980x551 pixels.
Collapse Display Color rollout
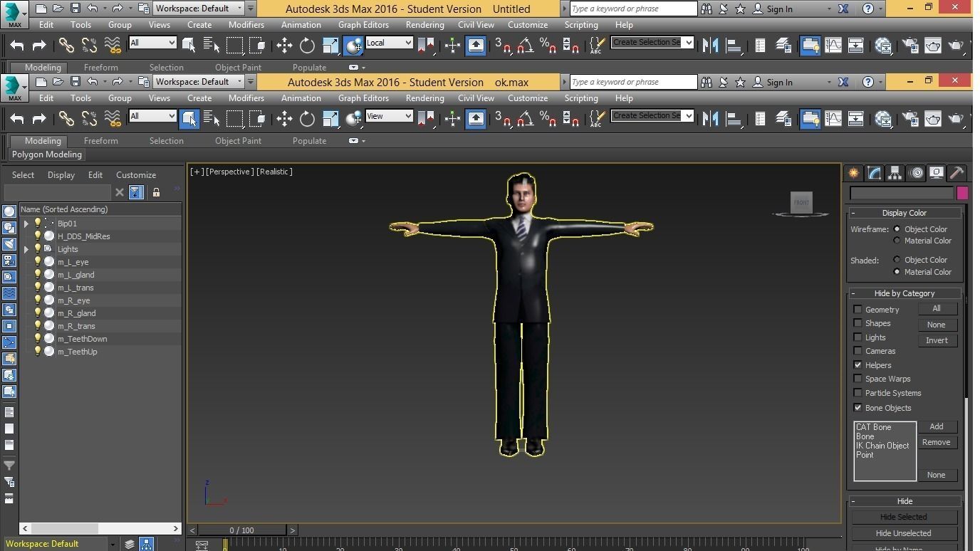(905, 213)
